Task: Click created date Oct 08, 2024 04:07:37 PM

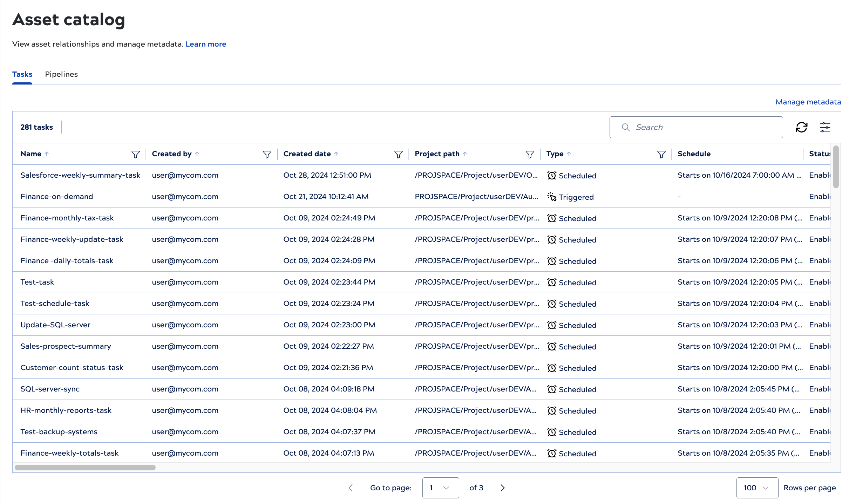Action: [x=329, y=432]
